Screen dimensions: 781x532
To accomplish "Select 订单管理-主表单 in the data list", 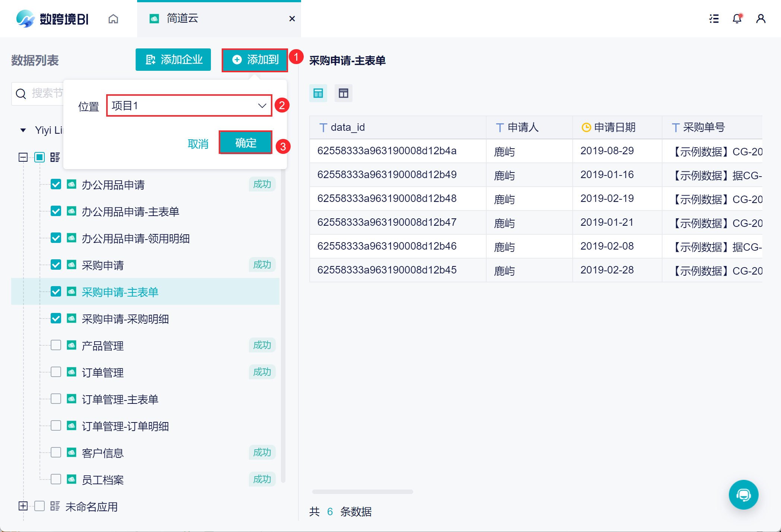I will (120, 399).
